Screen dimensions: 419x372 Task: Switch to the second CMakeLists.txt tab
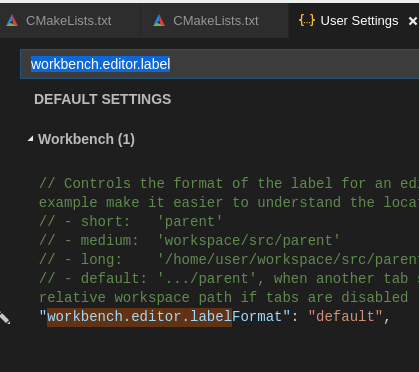pos(215,21)
